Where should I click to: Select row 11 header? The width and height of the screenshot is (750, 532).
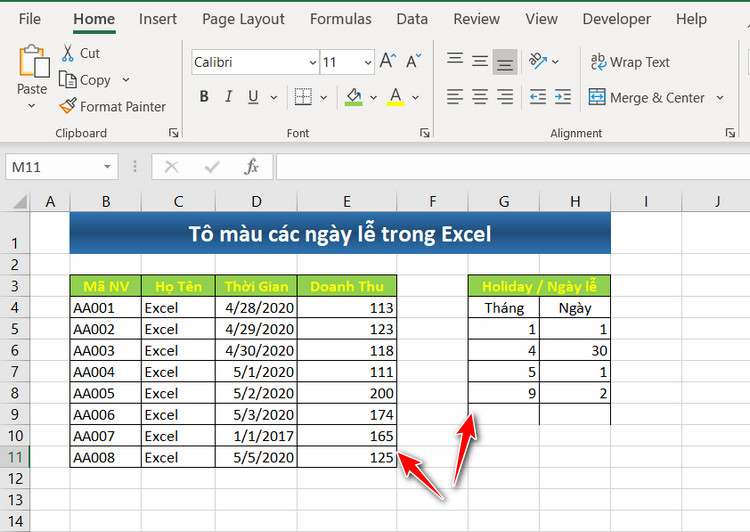[x=15, y=457]
